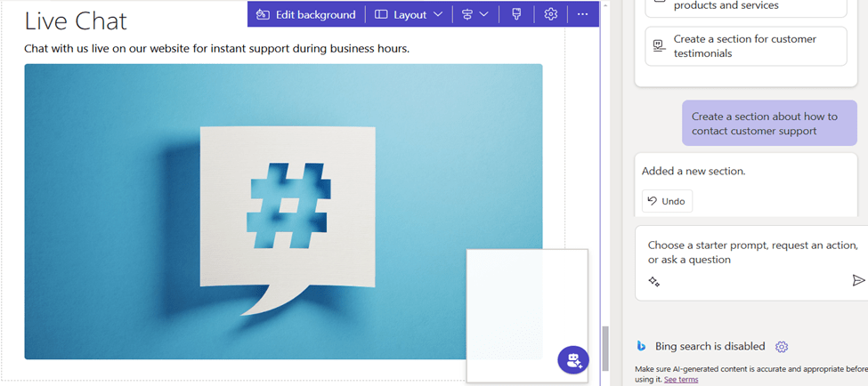Image resolution: width=868 pixels, height=386 pixels.
Task: Click the styling paintbrush icon
Action: point(516,14)
